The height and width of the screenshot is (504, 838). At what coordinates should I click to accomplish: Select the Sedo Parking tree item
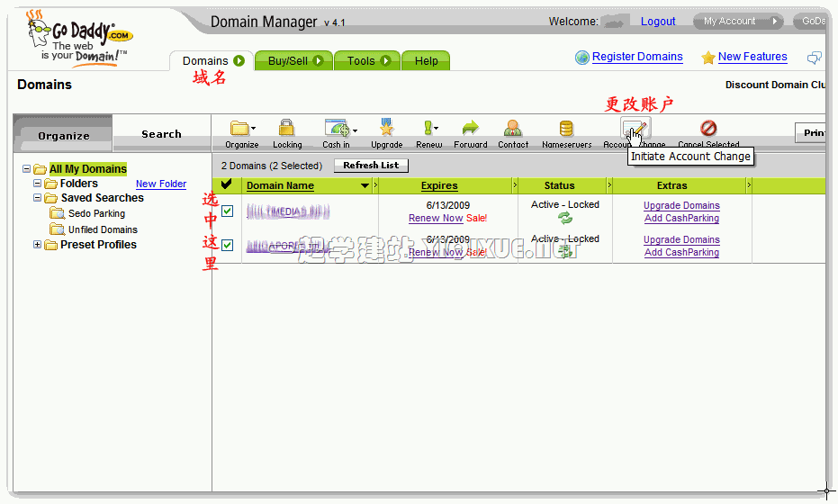coord(96,214)
